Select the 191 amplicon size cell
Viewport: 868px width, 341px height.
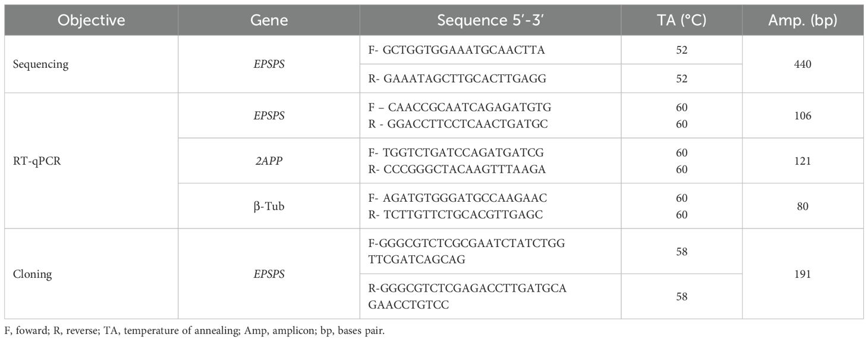coord(803,274)
